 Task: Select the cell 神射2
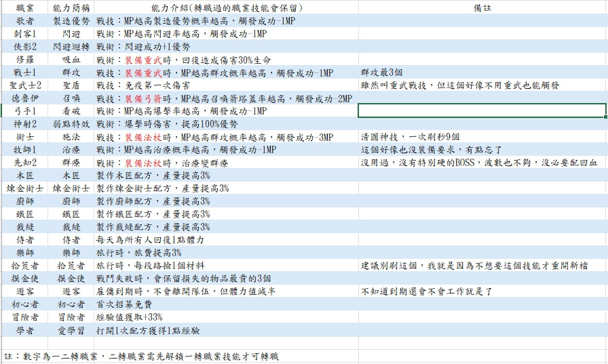pyautogui.click(x=25, y=123)
